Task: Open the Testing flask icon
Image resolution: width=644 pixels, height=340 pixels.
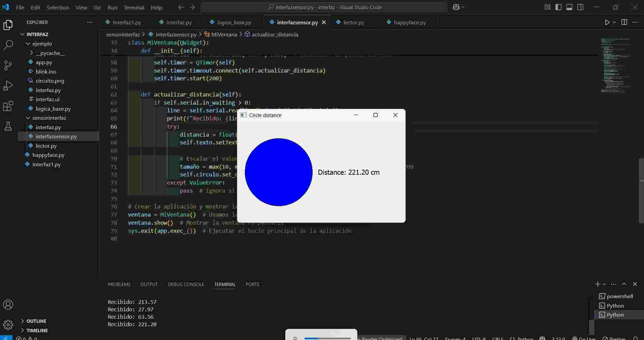Action: pos(8,126)
